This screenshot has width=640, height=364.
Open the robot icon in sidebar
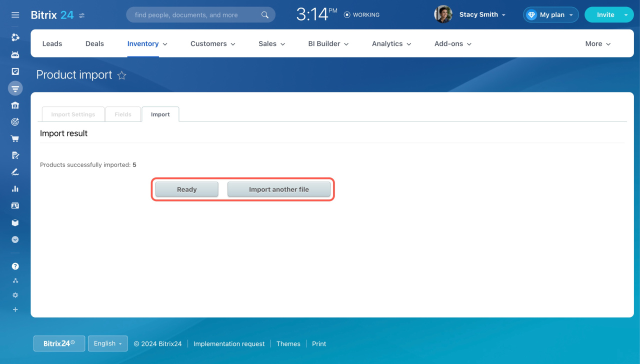[15, 54]
